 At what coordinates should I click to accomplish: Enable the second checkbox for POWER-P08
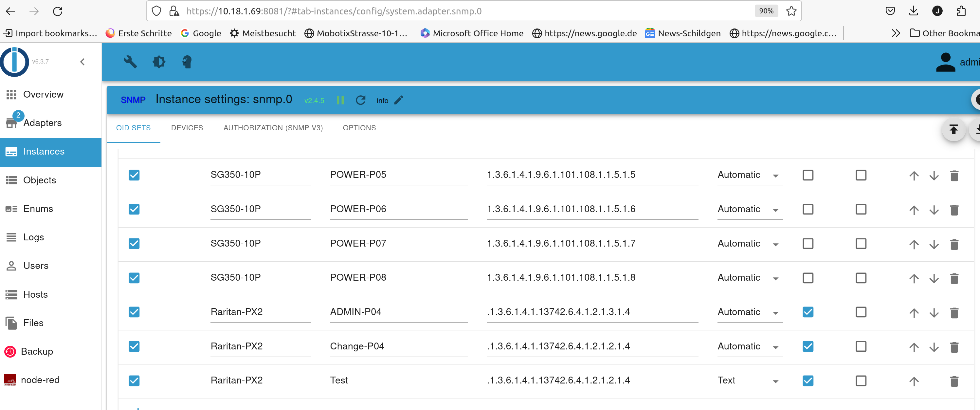click(861, 278)
